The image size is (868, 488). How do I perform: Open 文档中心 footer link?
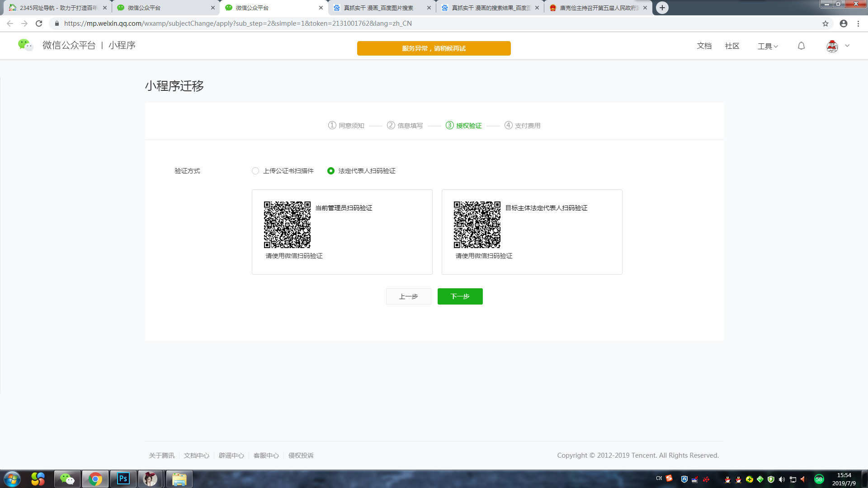[x=196, y=455]
